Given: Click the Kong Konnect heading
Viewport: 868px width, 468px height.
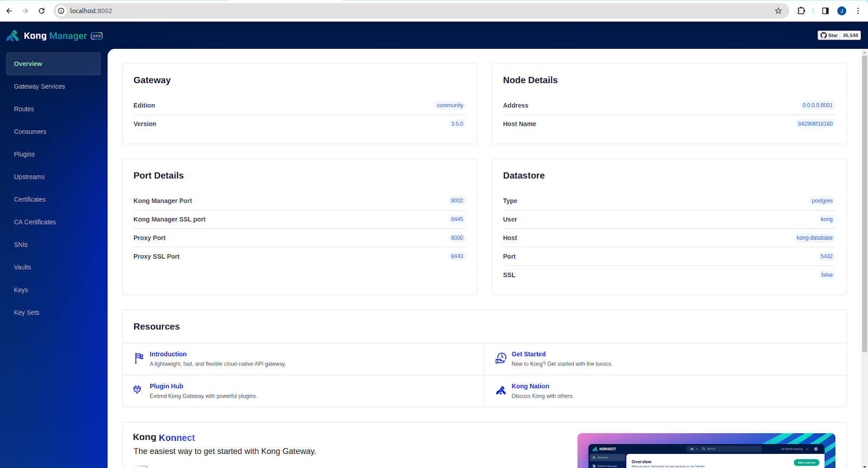Looking at the screenshot, I should tap(164, 438).
